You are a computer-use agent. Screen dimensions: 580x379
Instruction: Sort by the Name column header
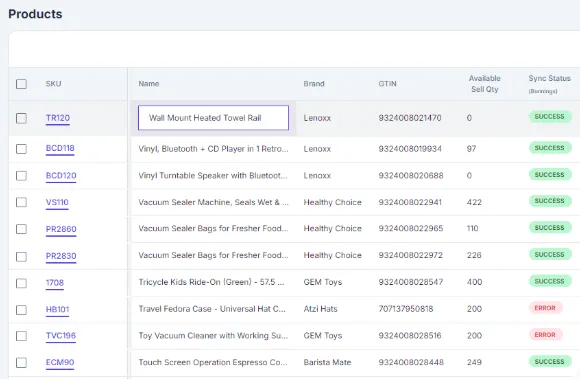(x=149, y=84)
